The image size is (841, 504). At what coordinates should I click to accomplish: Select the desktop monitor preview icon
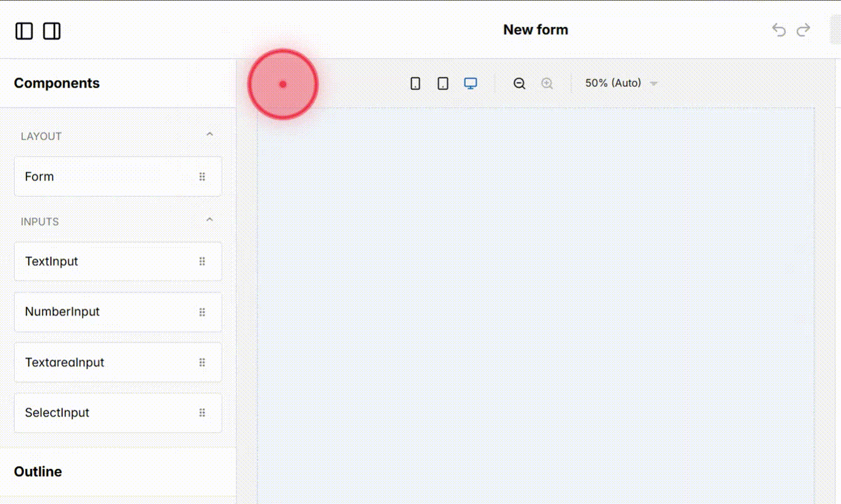point(470,83)
